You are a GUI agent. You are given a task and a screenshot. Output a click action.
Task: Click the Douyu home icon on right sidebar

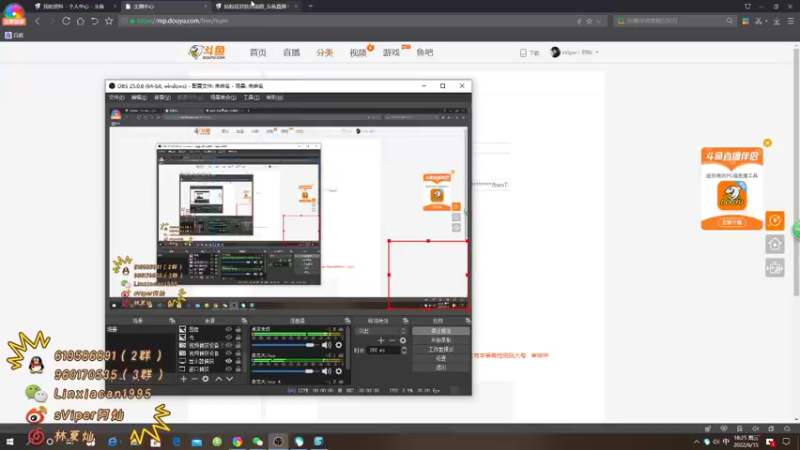pos(774,244)
